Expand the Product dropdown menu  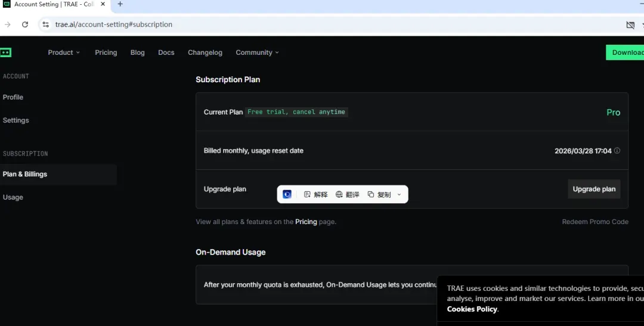click(64, 52)
